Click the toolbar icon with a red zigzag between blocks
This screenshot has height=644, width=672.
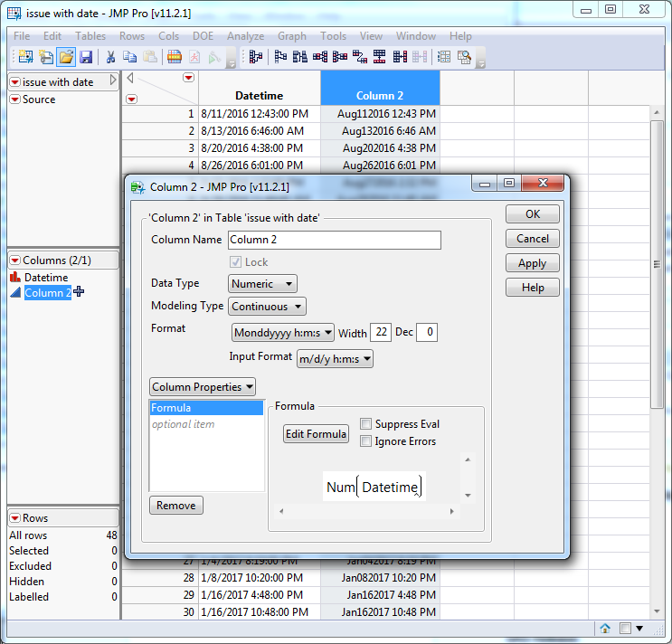click(x=360, y=57)
